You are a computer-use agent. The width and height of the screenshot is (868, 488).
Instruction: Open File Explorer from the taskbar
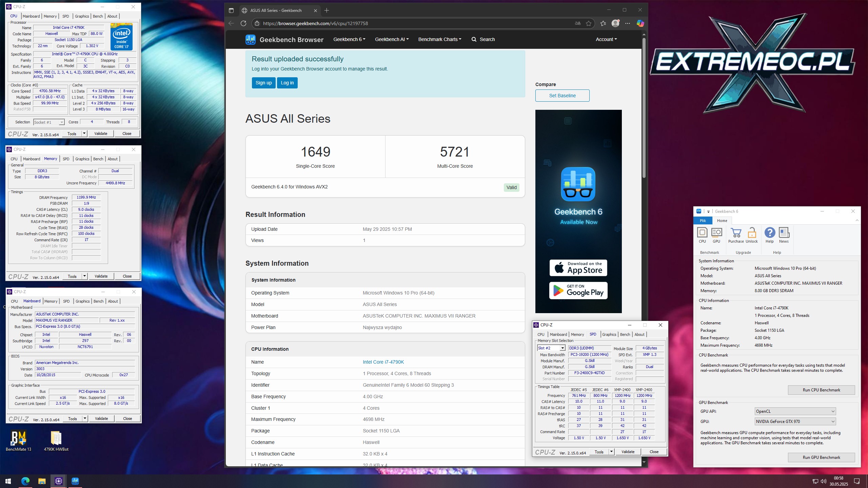pyautogui.click(x=42, y=481)
